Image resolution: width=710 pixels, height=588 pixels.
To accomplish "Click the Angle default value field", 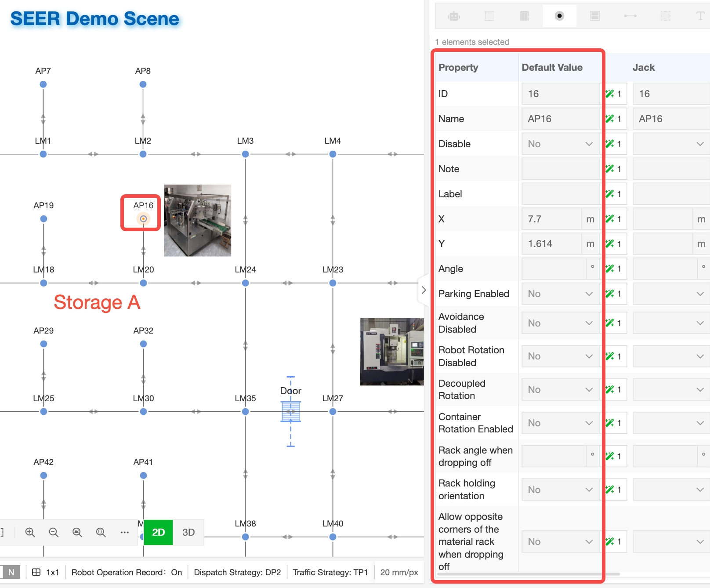I will (554, 269).
